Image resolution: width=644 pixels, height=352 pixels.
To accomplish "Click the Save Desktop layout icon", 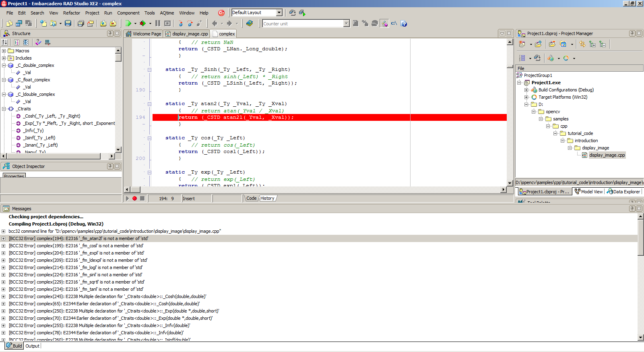I will point(293,13).
